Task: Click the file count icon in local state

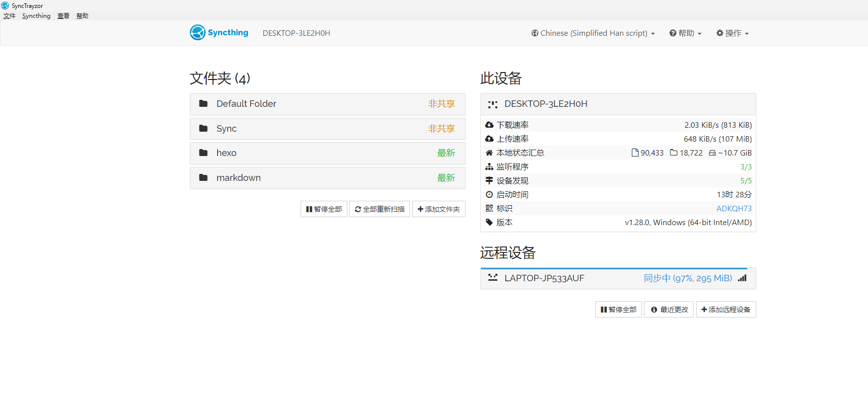Action: (635, 153)
